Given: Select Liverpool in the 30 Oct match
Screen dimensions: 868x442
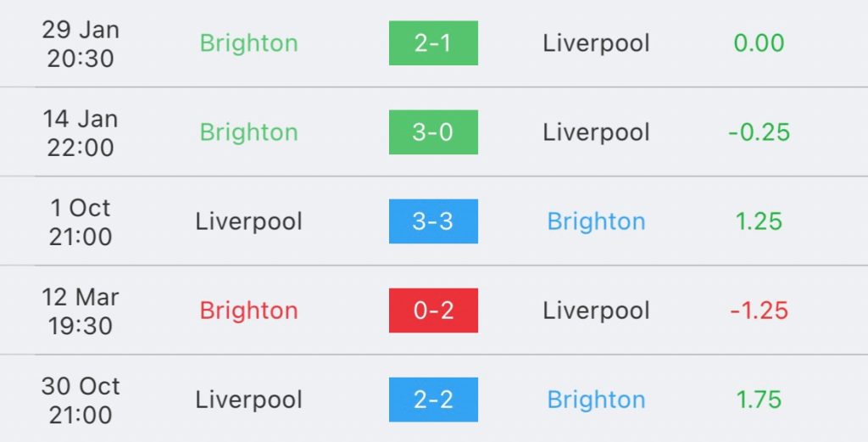Looking at the screenshot, I should 248,400.
